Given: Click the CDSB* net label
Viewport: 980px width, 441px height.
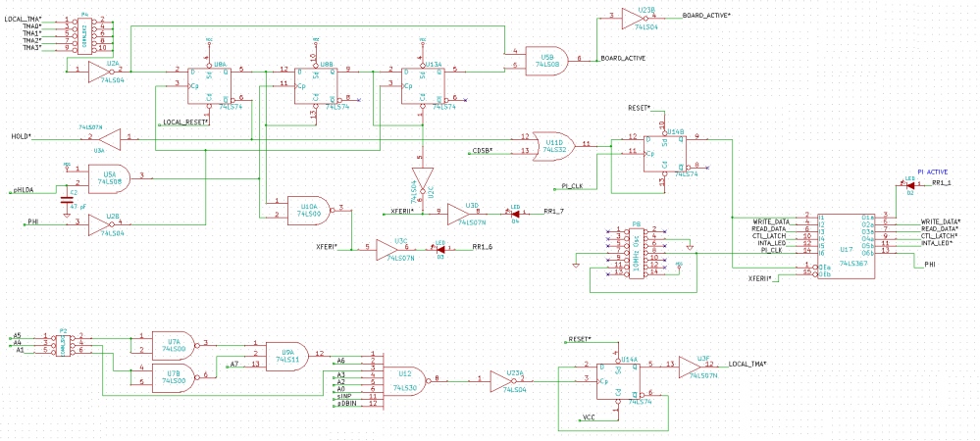Looking at the screenshot, I should coord(482,152).
